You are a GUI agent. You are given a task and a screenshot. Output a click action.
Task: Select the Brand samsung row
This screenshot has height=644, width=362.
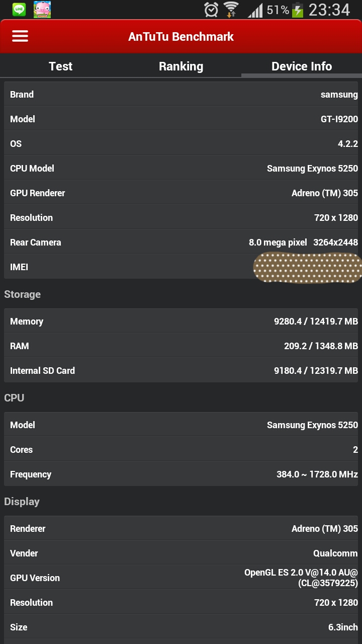click(181, 95)
